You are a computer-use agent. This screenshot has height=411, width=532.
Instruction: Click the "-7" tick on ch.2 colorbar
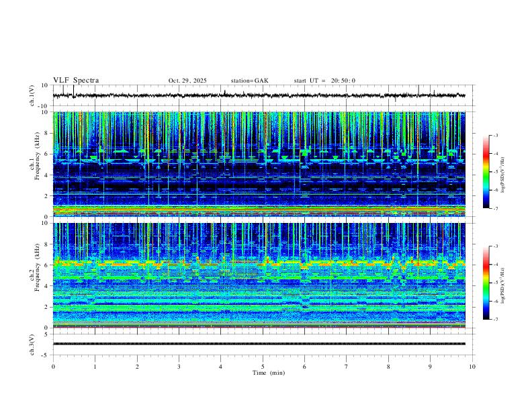coord(496,320)
